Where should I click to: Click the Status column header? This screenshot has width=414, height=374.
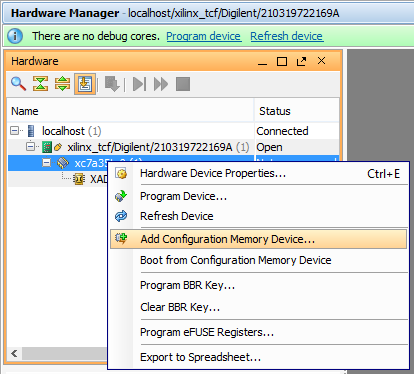(x=297, y=111)
